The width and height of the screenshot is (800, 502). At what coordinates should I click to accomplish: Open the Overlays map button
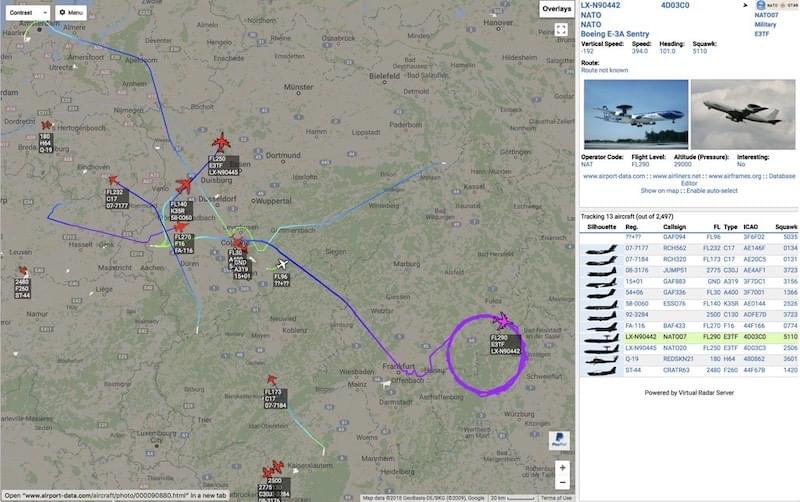click(556, 9)
